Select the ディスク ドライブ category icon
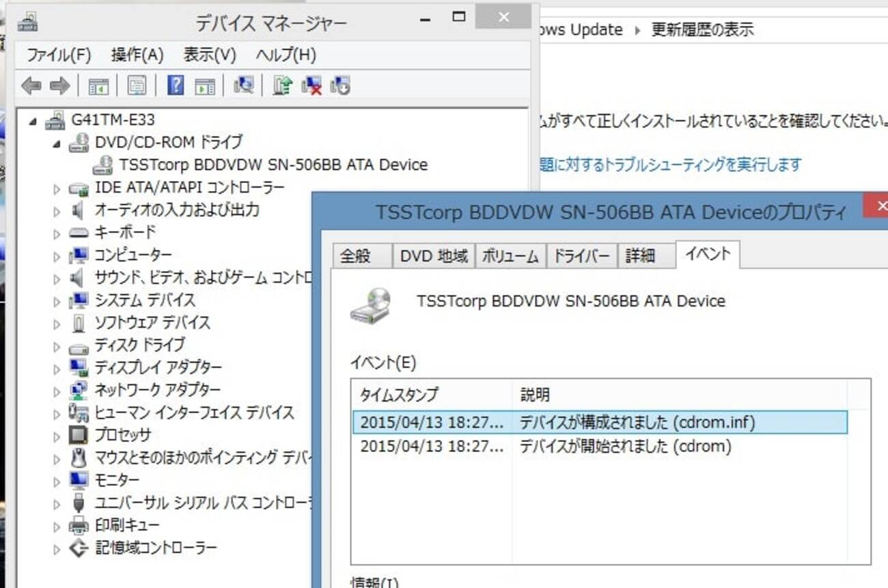 tap(79, 346)
